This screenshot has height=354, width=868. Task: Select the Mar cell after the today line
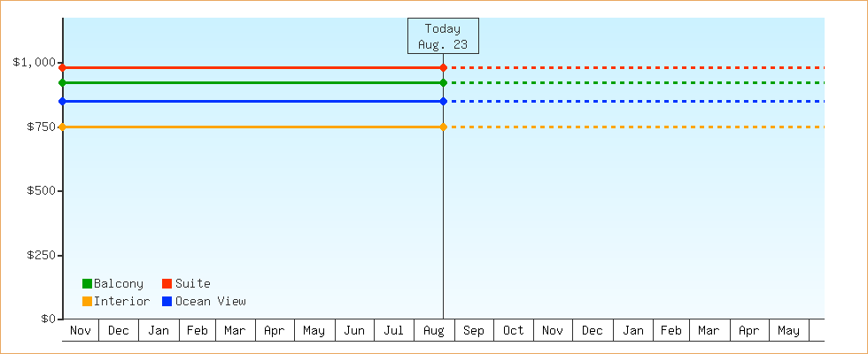[x=709, y=330]
